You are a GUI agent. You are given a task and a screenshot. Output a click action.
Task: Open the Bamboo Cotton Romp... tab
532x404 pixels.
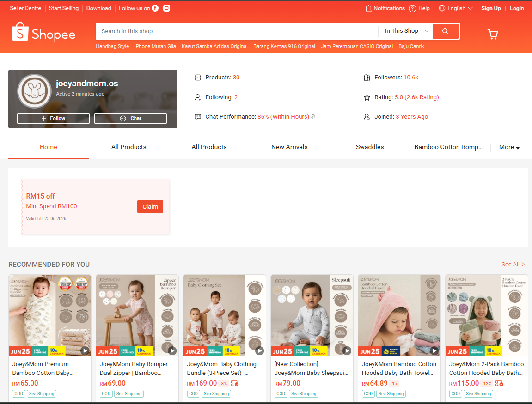coord(448,147)
